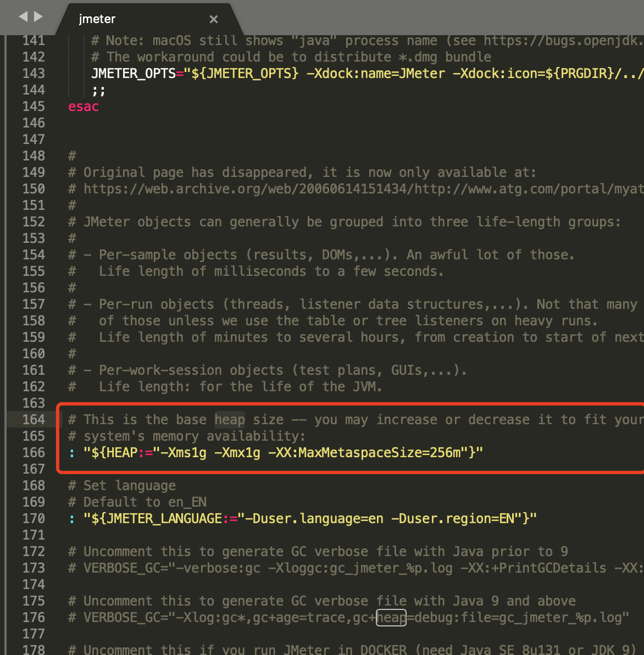Screen dimensions: 644x655
Task: Click line number 166 in gutter
Action: click(x=34, y=452)
